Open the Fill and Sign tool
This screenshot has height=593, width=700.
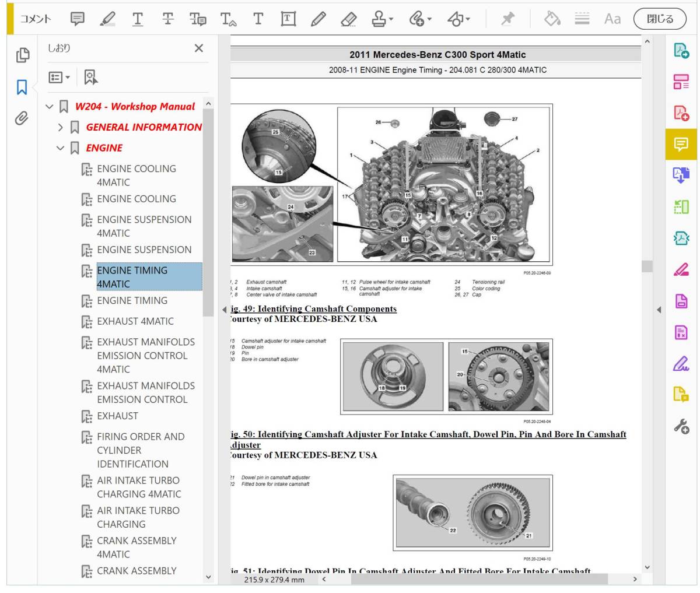pos(681,364)
